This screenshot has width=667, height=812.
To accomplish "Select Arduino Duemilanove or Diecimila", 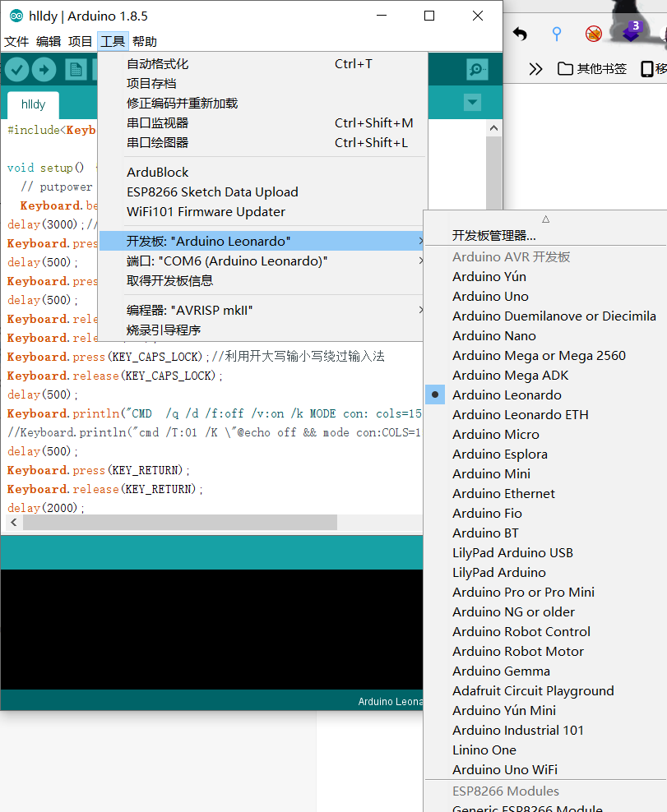I will pos(546,316).
